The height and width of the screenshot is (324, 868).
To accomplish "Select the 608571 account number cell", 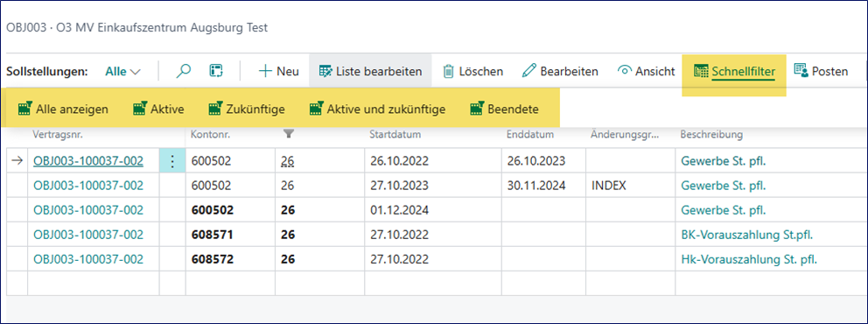I will 230,235.
